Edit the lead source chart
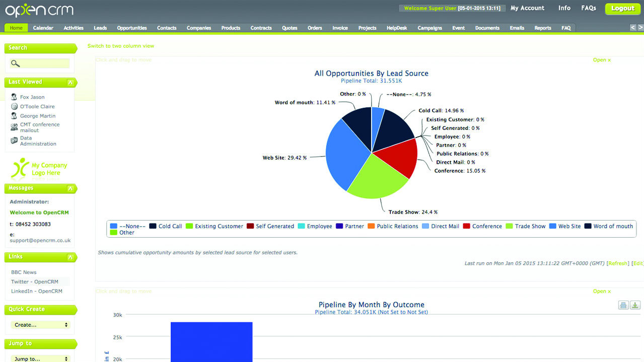Viewport: 644px width, 362px height. tap(637, 263)
